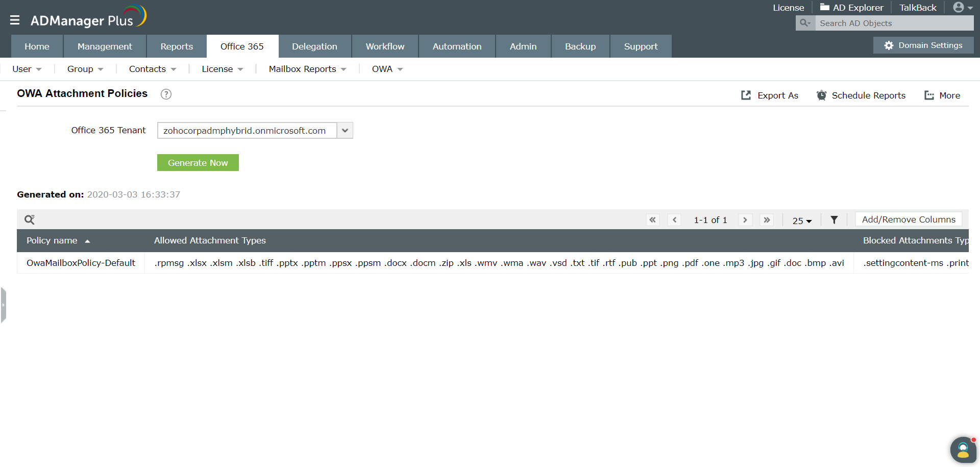Click the Export As label

coord(778,95)
